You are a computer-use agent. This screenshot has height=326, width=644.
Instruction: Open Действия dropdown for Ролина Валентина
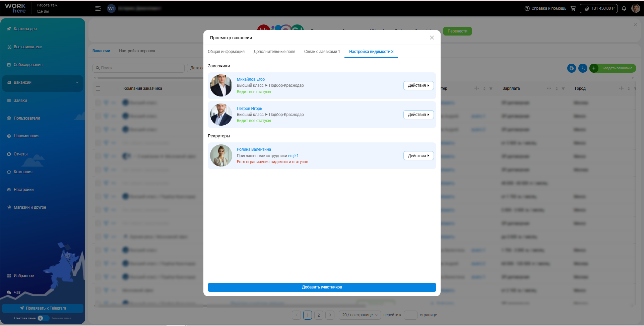tap(418, 156)
